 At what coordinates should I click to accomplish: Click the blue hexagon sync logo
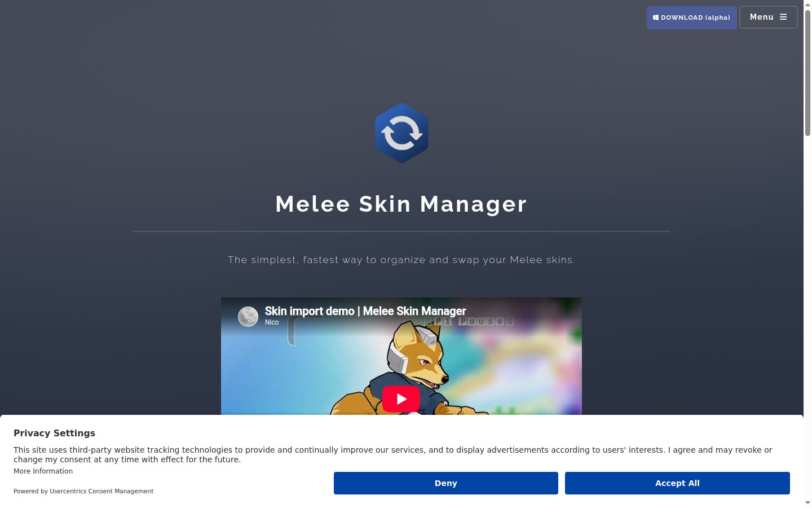(x=401, y=133)
